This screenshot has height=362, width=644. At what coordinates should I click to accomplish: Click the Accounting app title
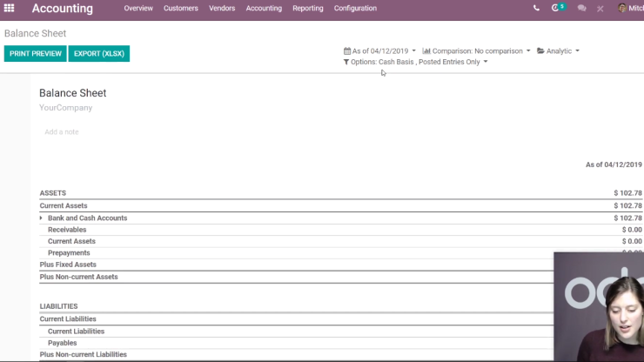point(63,8)
